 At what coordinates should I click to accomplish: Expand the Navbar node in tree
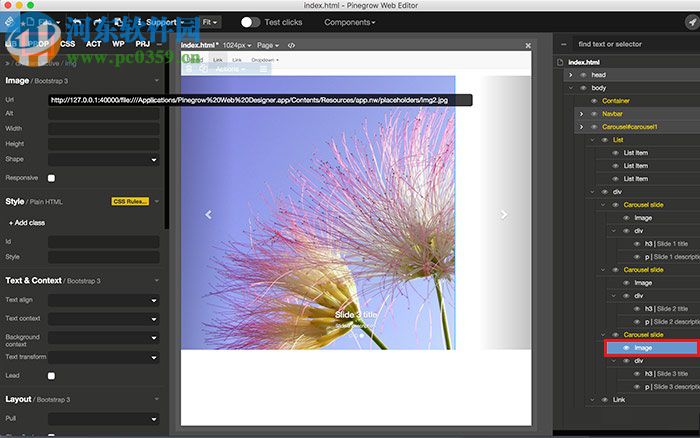coord(581,114)
